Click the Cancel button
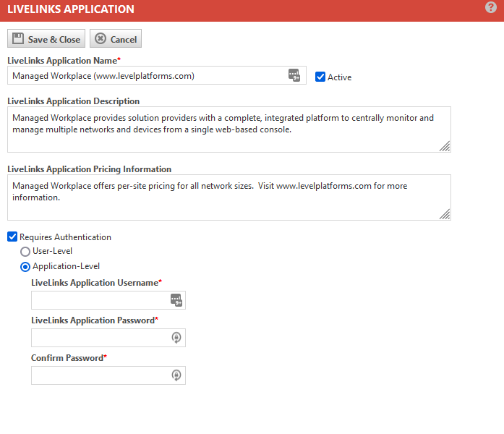 coord(116,38)
